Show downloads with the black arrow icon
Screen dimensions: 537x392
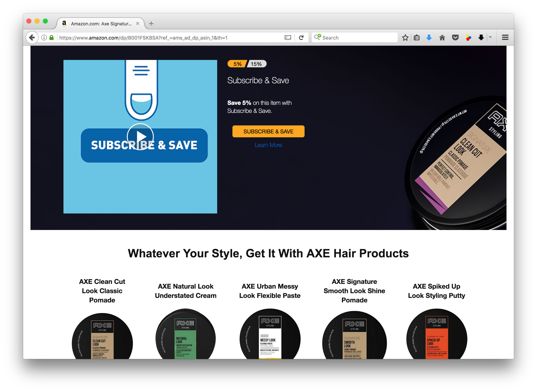(x=481, y=38)
